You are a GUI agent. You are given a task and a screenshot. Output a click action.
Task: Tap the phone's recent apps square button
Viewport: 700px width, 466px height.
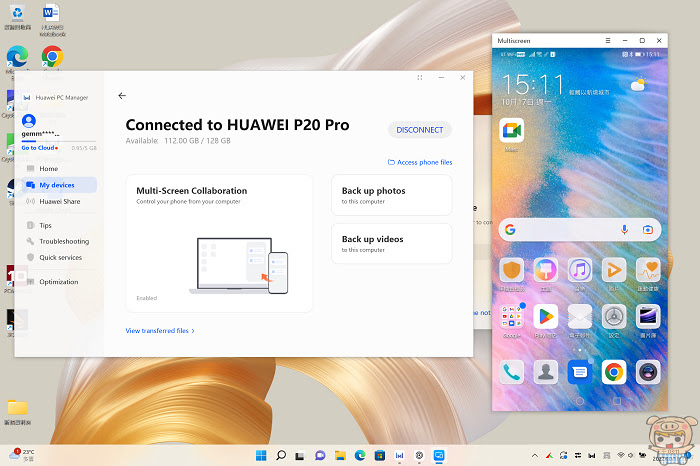(617, 401)
